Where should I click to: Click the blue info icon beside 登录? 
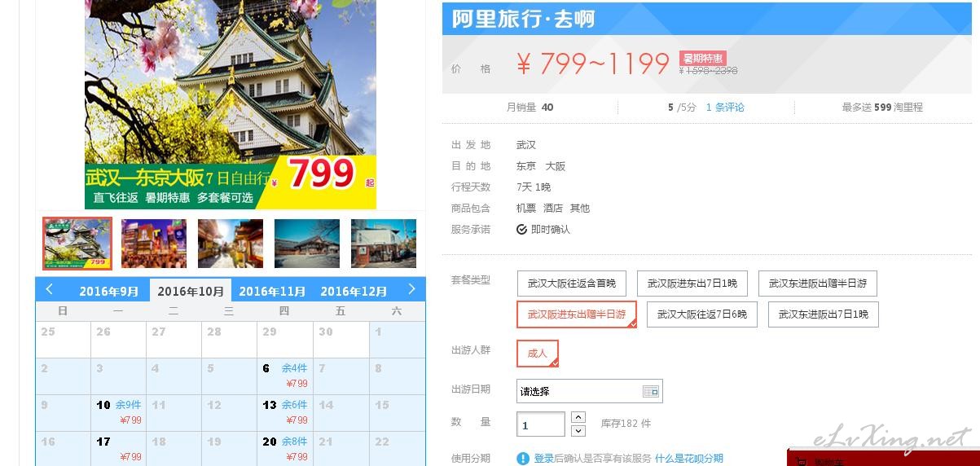pos(523,459)
